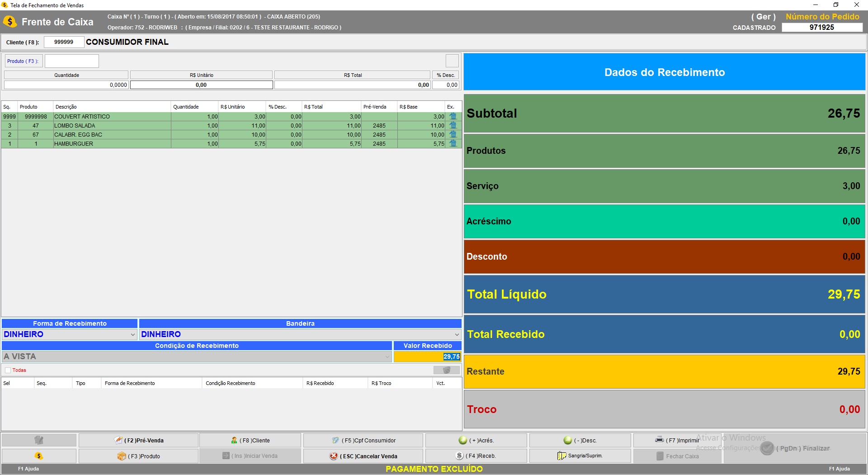Expand the Condição de Recebimento A VISTA dropdown
Image resolution: width=868 pixels, height=475 pixels.
pyautogui.click(x=387, y=356)
